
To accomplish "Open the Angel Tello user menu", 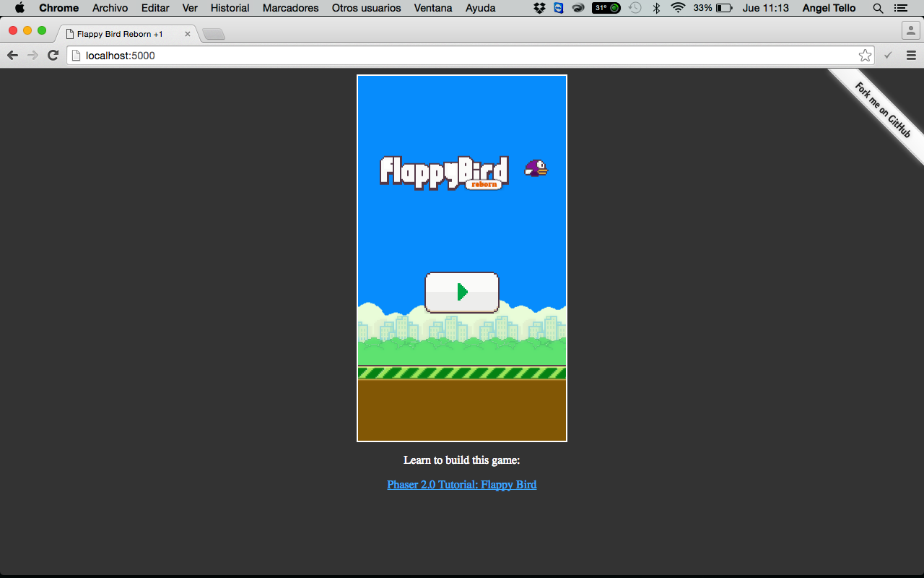I will (x=829, y=8).
